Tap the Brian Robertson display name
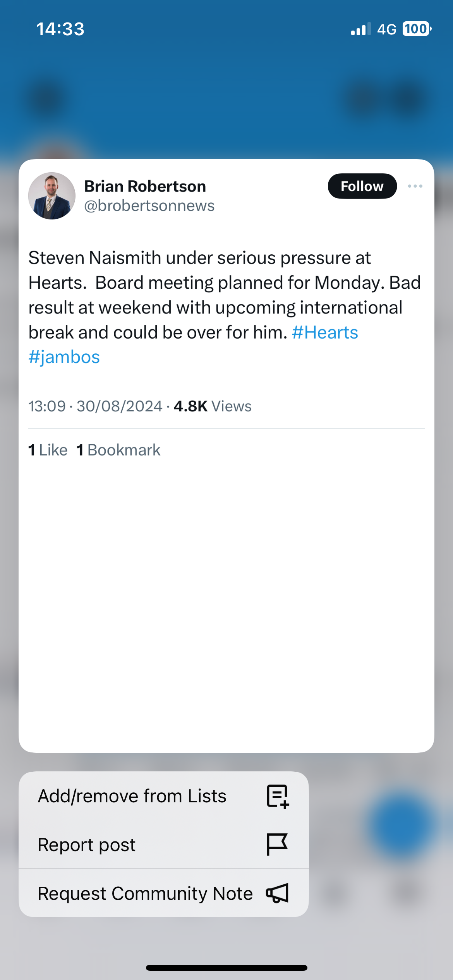Image resolution: width=453 pixels, height=980 pixels. [x=145, y=186]
